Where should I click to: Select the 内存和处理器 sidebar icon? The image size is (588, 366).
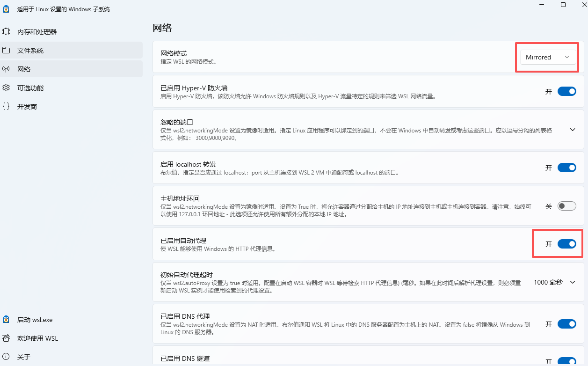click(x=6, y=31)
